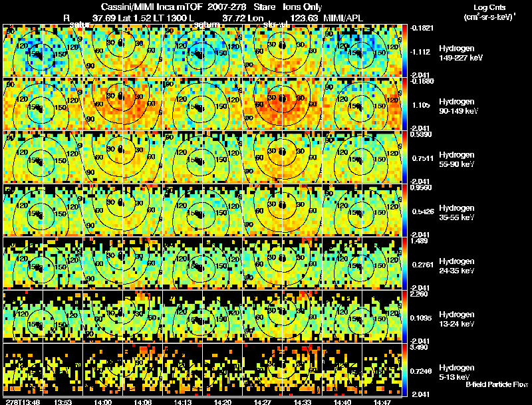The width and height of the screenshot is (532, 405).
Task: Click the -1.112 color scale midpoint value
Action: point(420,52)
